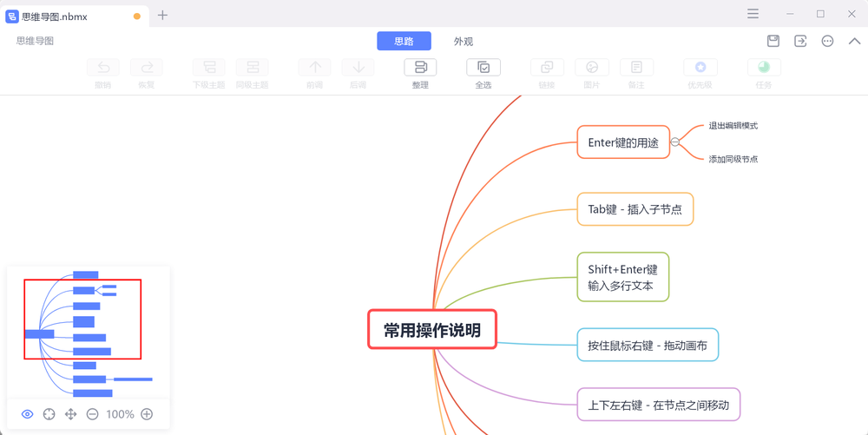Collapse the Enter键的用途 node's children
868x435 pixels.
coord(675,142)
